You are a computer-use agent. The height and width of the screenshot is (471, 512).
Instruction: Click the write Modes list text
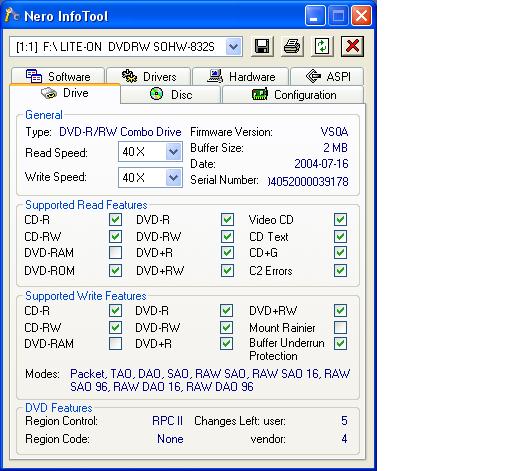210,380
